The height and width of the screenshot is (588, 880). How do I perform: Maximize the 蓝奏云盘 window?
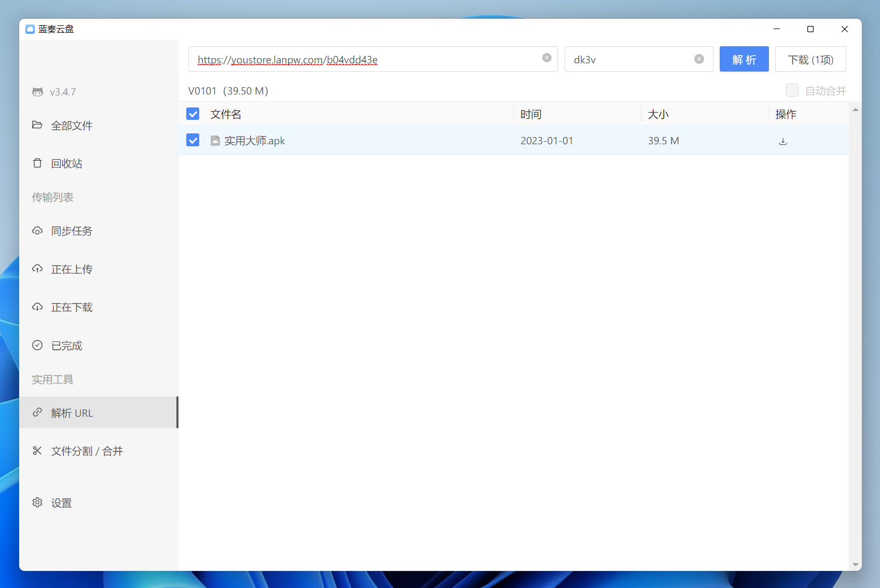coord(810,29)
